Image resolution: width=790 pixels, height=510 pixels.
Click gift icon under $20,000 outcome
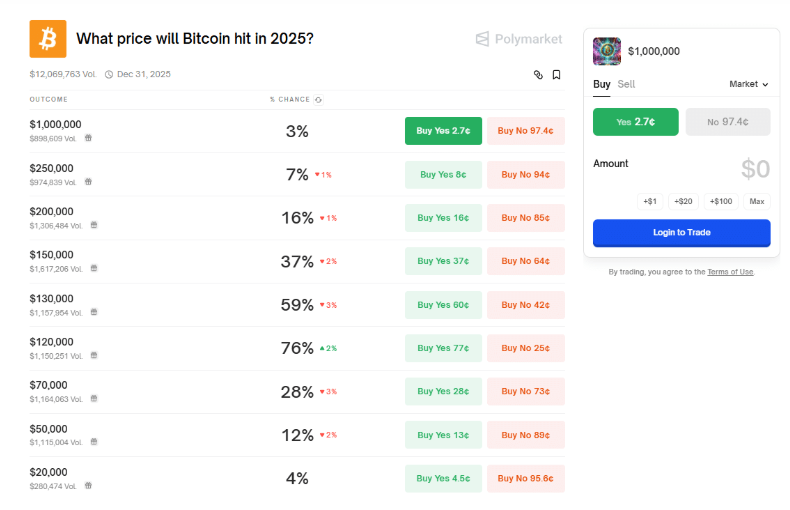click(x=88, y=485)
